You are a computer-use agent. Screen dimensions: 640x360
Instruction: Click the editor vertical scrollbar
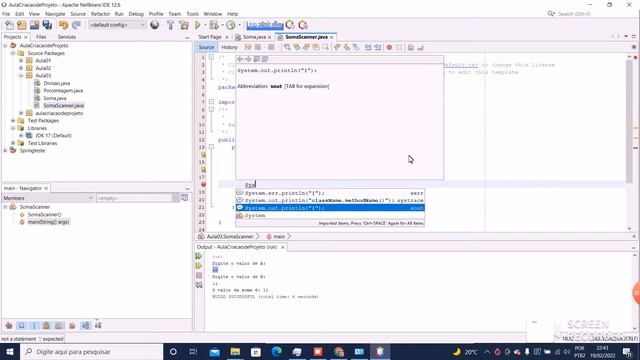click(629, 121)
